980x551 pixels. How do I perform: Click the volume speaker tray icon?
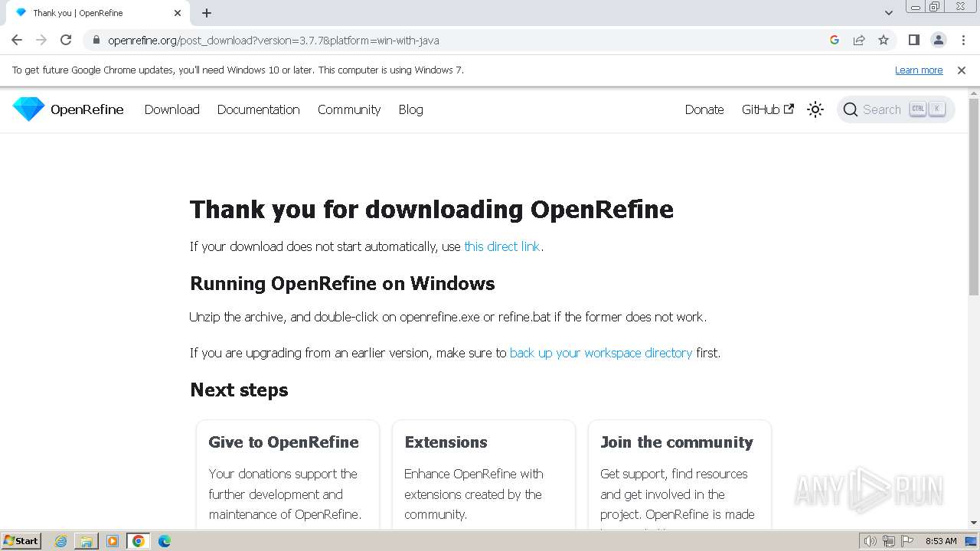click(870, 541)
